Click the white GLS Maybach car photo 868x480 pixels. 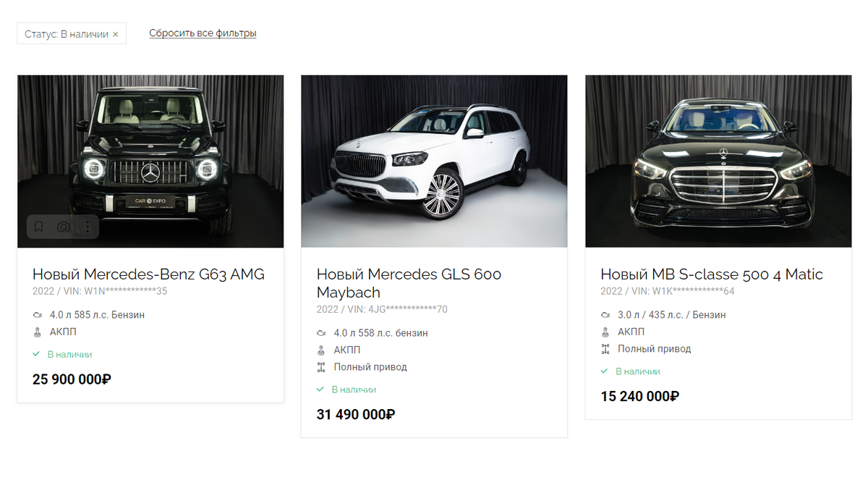[x=434, y=160]
